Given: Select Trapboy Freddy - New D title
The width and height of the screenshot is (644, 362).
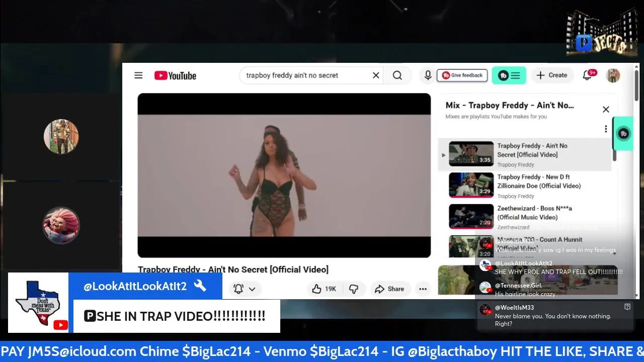Looking at the screenshot, I should pos(539,181).
